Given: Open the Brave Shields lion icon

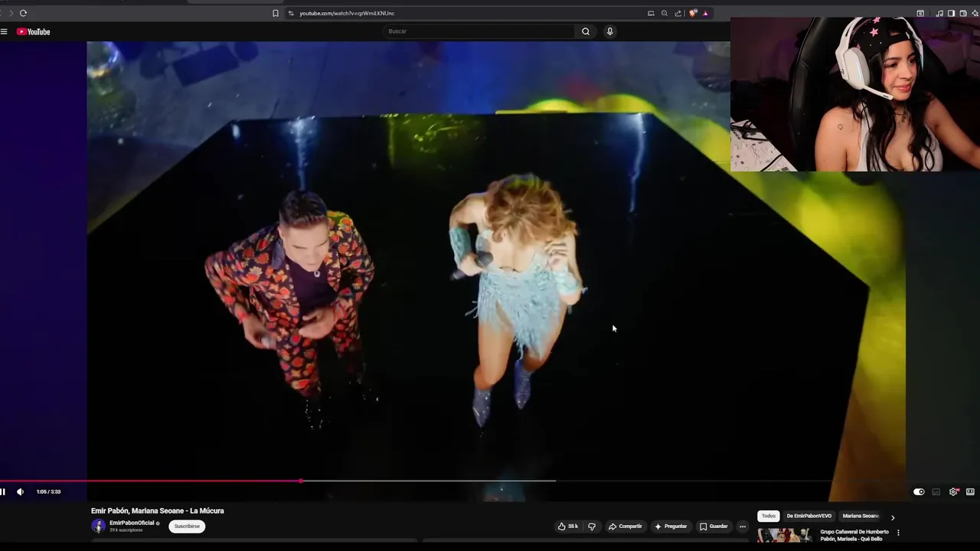Looking at the screenshot, I should [x=693, y=13].
